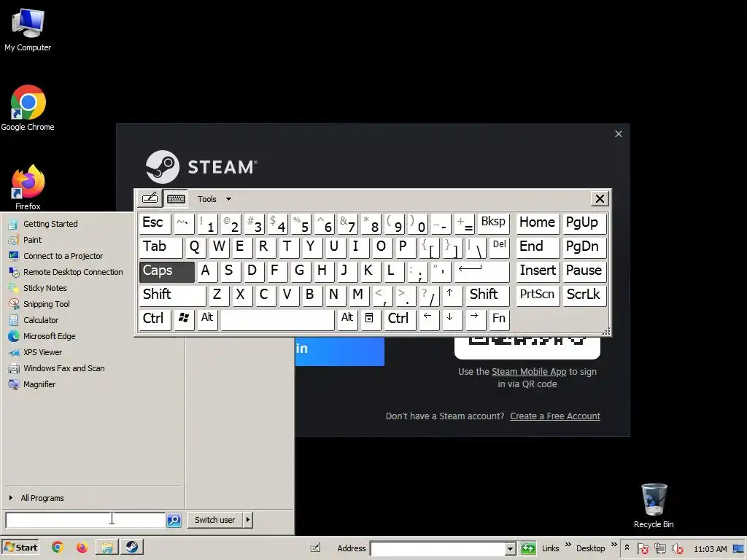Click the search magnifier button
Image resolution: width=747 pixels, height=560 pixels.
tap(174, 520)
